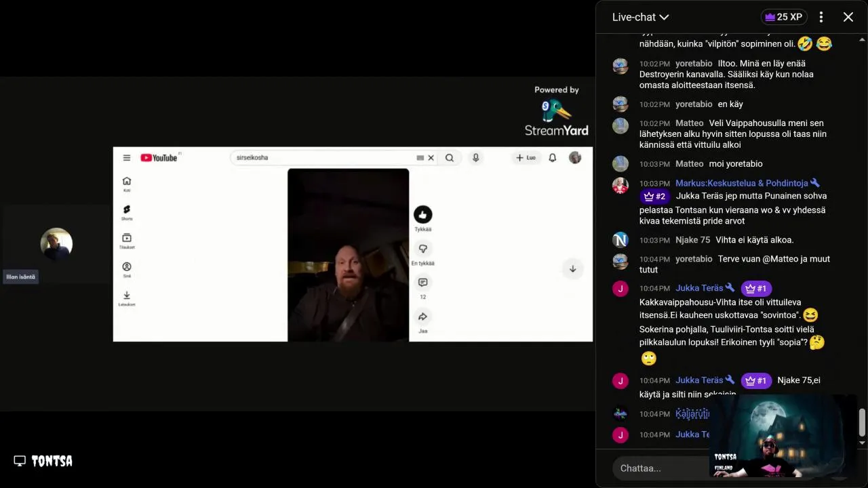Open Shorts in the YouTube sidebar

pos(127,212)
